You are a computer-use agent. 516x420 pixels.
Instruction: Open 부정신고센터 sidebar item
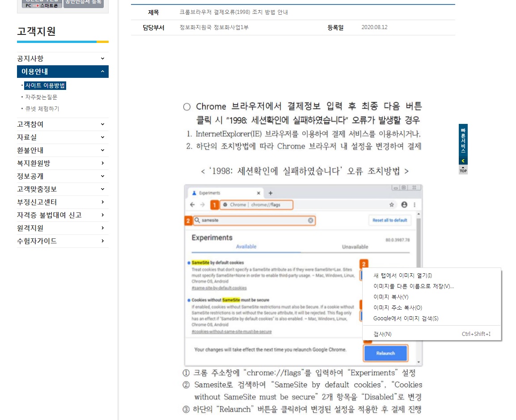(37, 202)
